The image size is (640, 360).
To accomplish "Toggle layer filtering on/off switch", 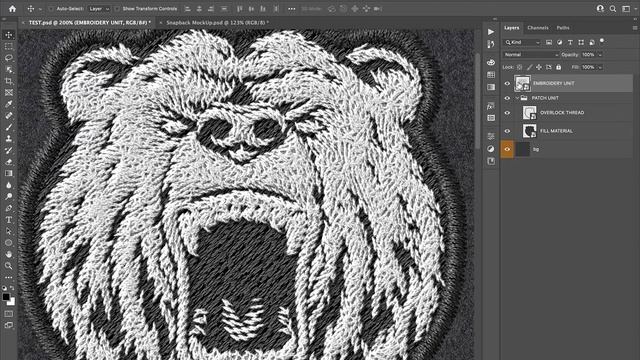I will [602, 41].
